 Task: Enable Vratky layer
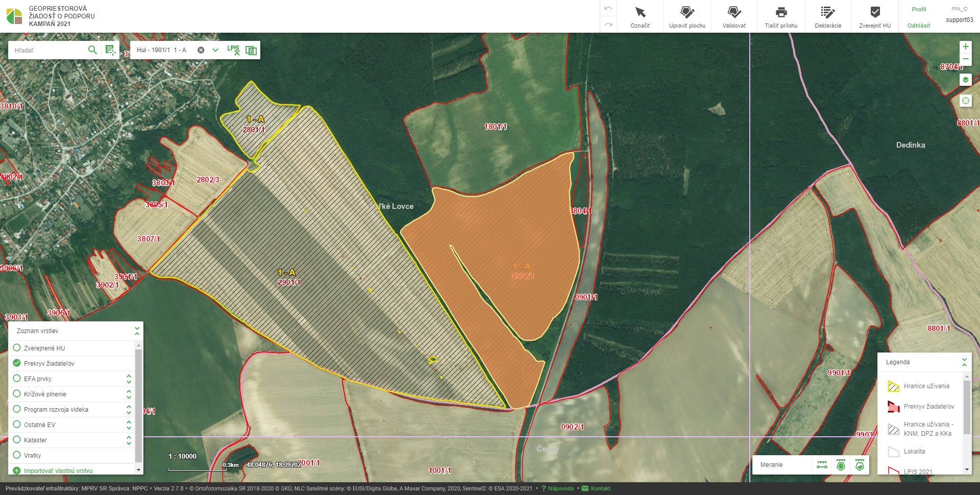pos(17,455)
